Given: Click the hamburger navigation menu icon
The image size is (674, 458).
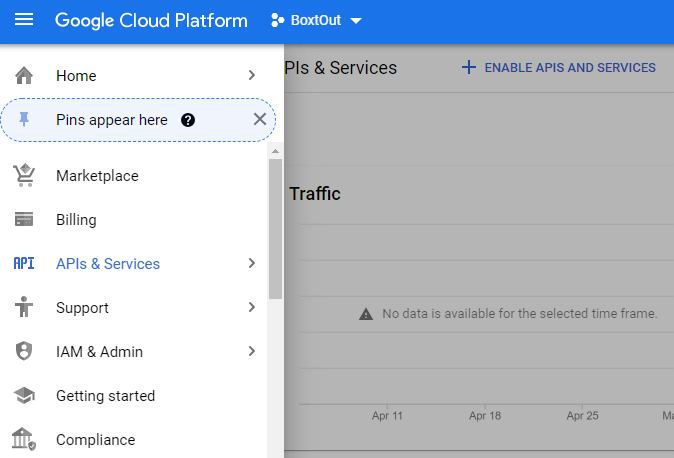Looking at the screenshot, I should point(24,20).
